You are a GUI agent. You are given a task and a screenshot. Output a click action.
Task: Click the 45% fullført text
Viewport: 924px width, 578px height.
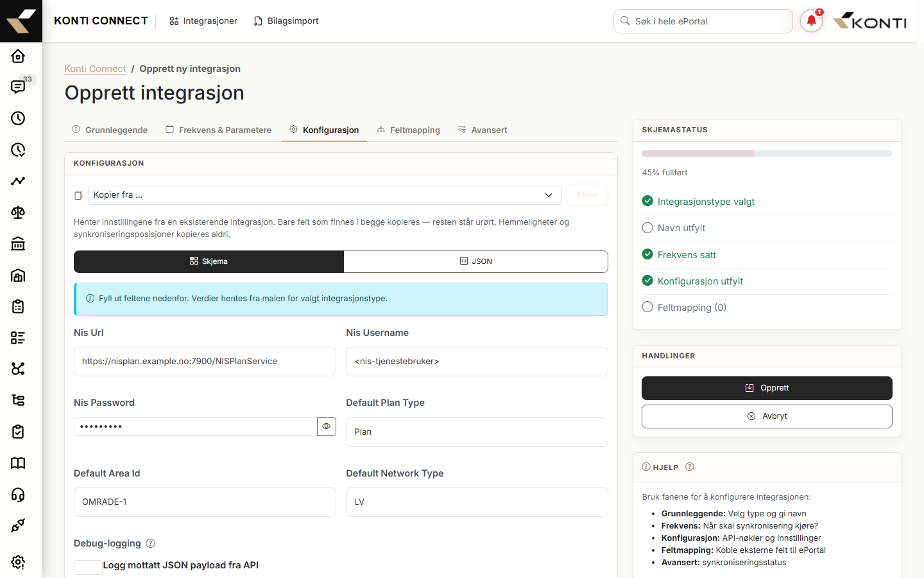pyautogui.click(x=665, y=173)
